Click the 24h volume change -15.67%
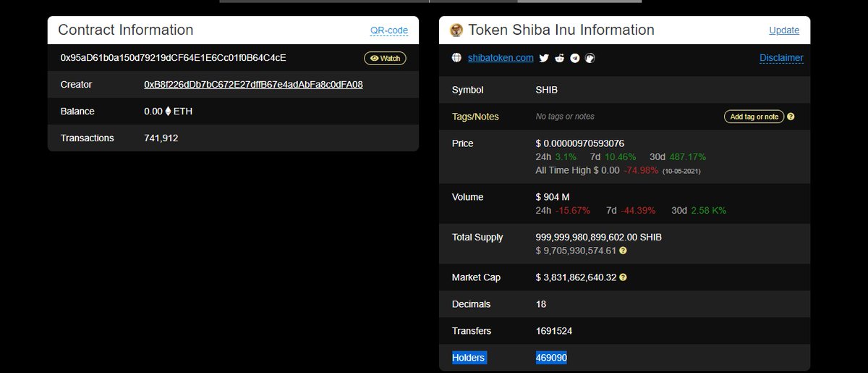Image resolution: width=868 pixels, height=373 pixels. pos(573,211)
